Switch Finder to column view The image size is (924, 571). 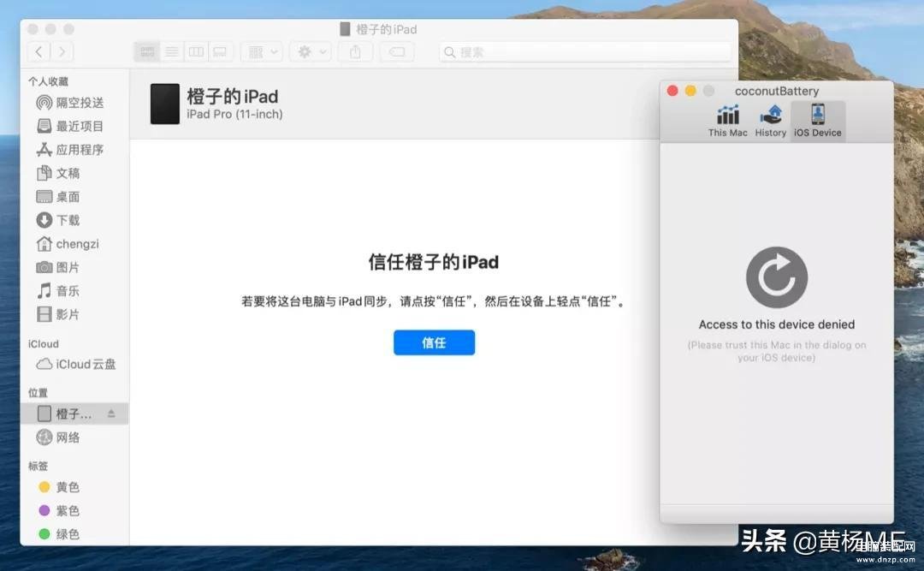[x=196, y=52]
